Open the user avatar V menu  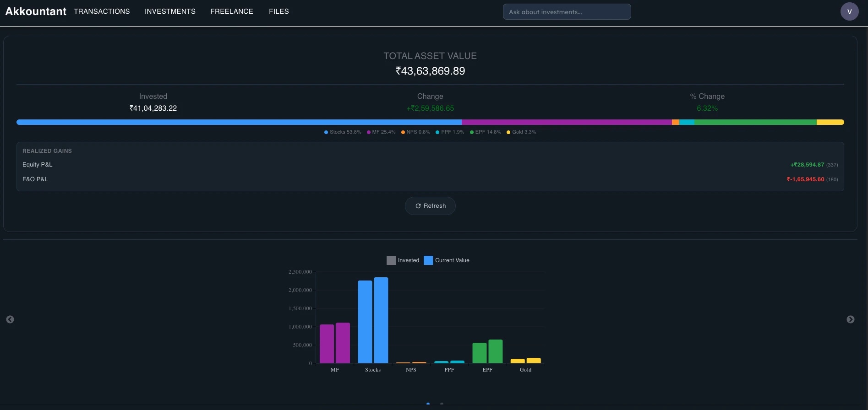(x=849, y=11)
